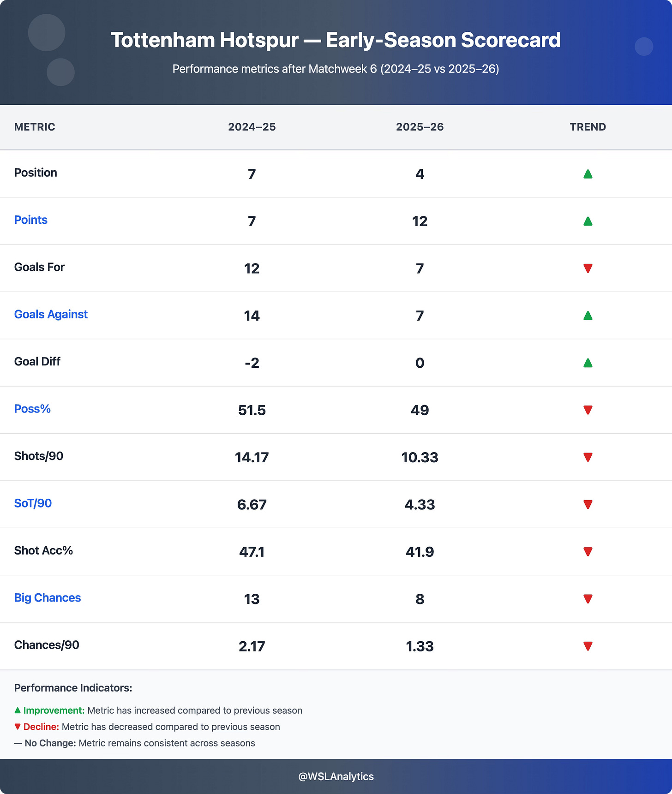Click the green up arrow in Position row
Image resolution: width=672 pixels, height=794 pixels.
588,174
